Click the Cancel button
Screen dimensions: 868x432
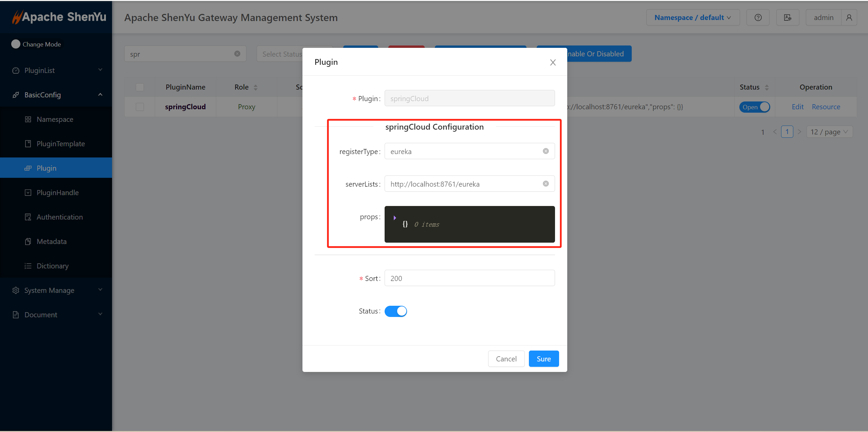506,359
